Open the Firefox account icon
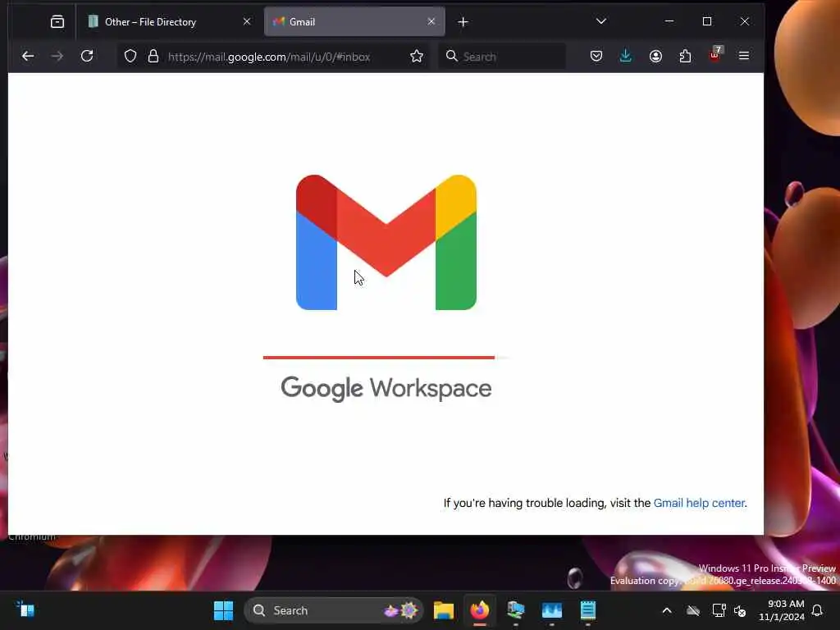The width and height of the screenshot is (840, 630). 655,57
